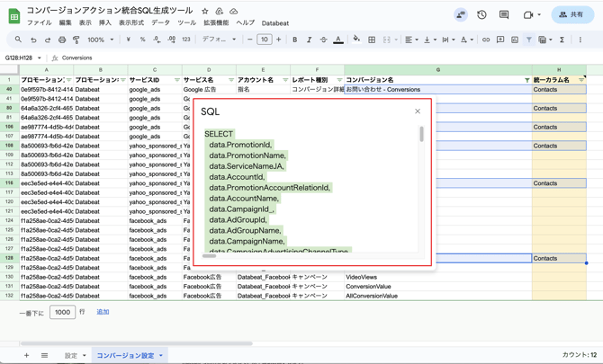Screen dimensions: 603x364
Task: Toggle the filter icon in toolbar
Action: point(528,40)
